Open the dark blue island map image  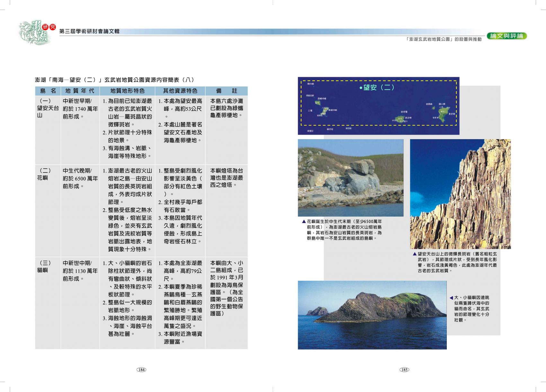pos(378,106)
